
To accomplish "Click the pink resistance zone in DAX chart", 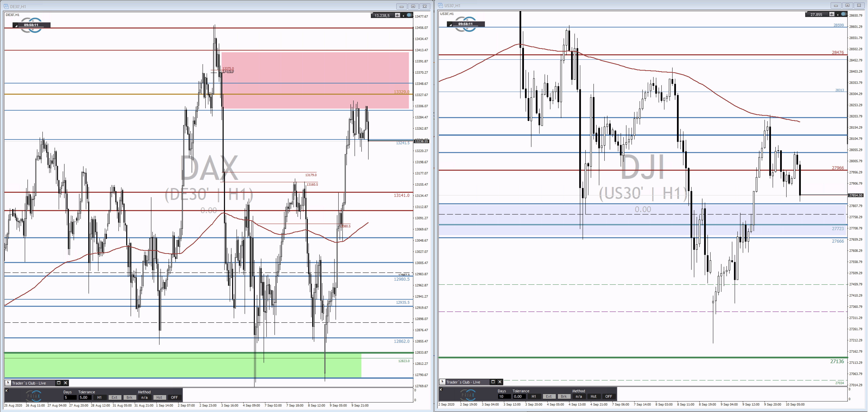I will tap(315, 80).
